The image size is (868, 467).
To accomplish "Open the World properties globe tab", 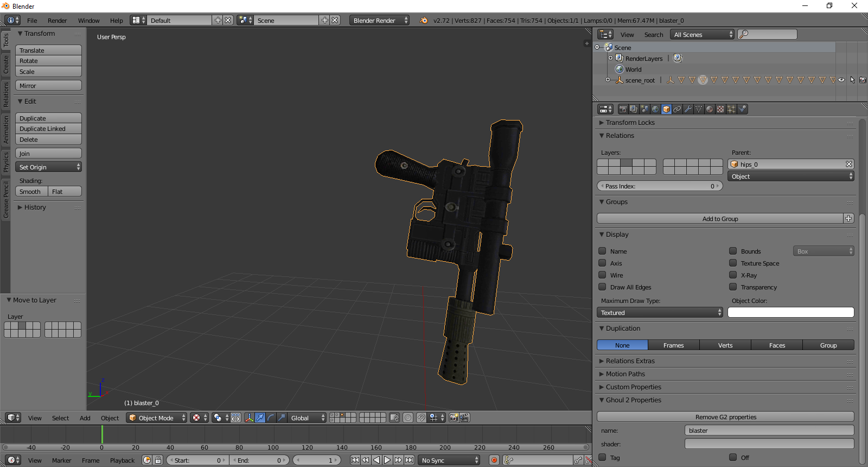I will (x=655, y=109).
